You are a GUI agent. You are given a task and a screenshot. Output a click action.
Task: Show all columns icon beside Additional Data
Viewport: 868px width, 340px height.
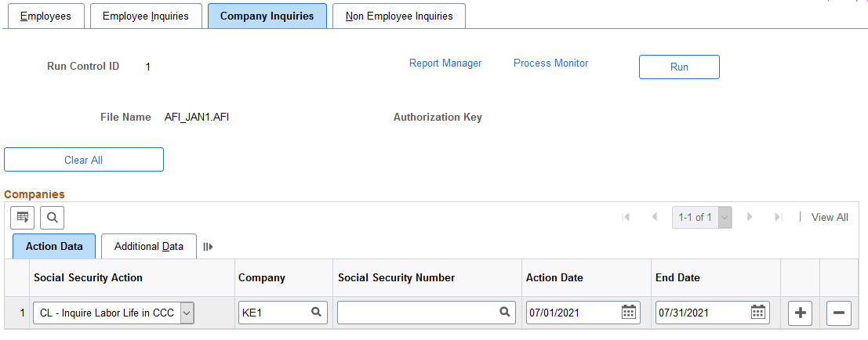pyautogui.click(x=208, y=247)
